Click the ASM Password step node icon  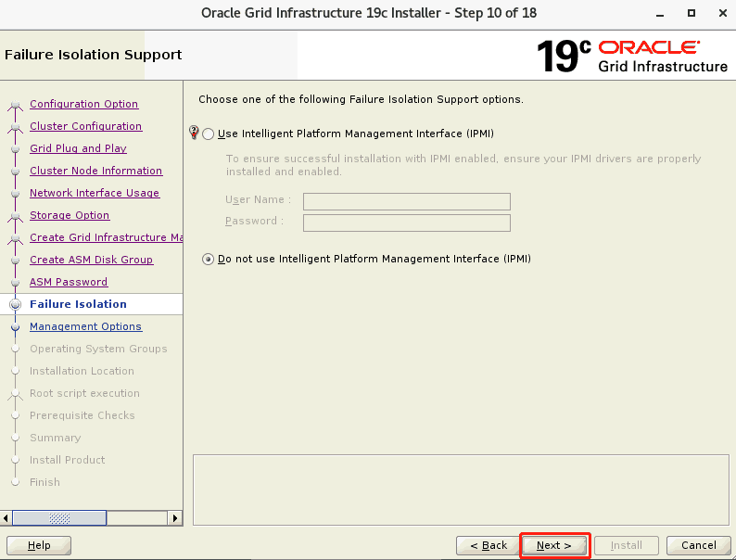(16, 282)
